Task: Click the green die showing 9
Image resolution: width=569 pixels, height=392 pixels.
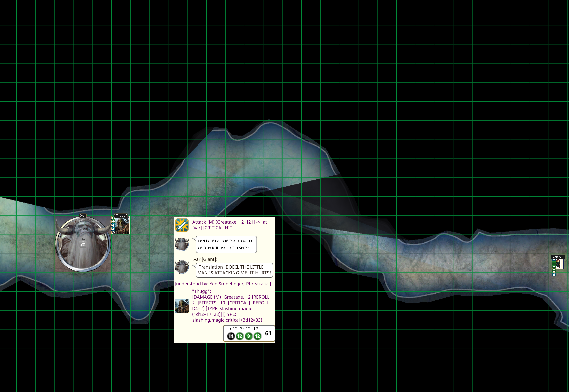Action: [x=248, y=336]
